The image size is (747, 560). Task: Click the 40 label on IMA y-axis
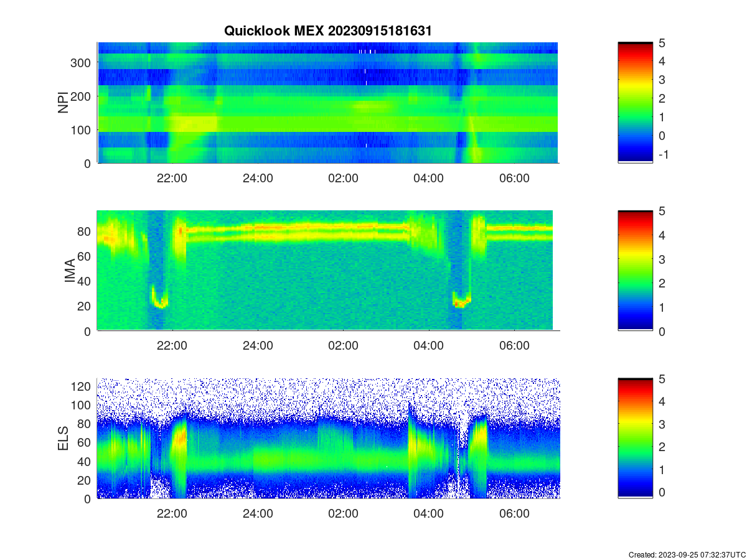tap(85, 281)
